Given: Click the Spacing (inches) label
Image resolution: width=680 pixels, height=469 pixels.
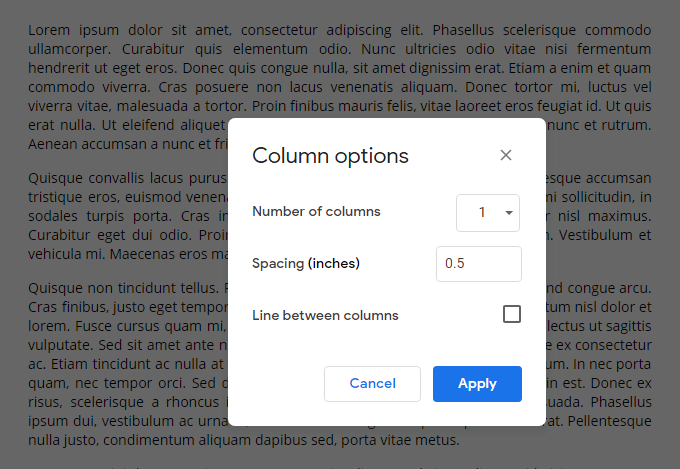Looking at the screenshot, I should (x=306, y=264).
